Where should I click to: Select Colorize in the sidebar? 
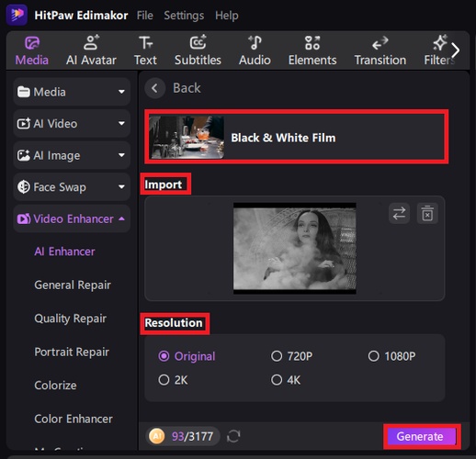(55, 386)
